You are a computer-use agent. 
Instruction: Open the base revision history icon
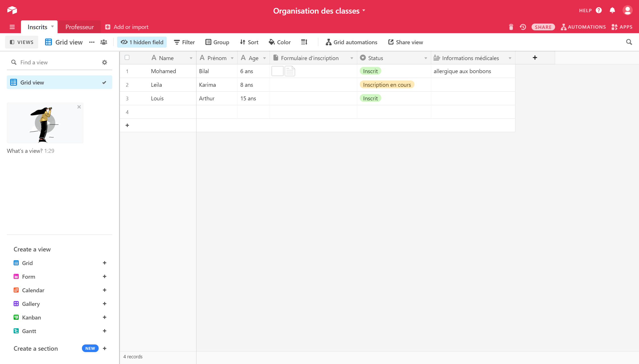(523, 27)
